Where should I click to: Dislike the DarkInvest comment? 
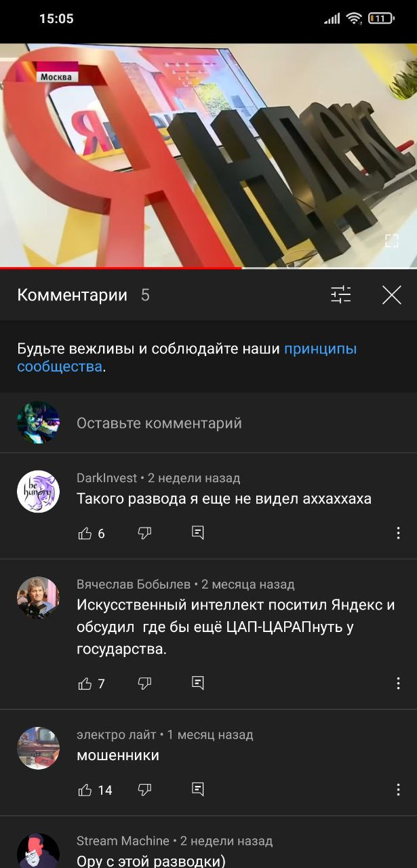pyautogui.click(x=144, y=534)
